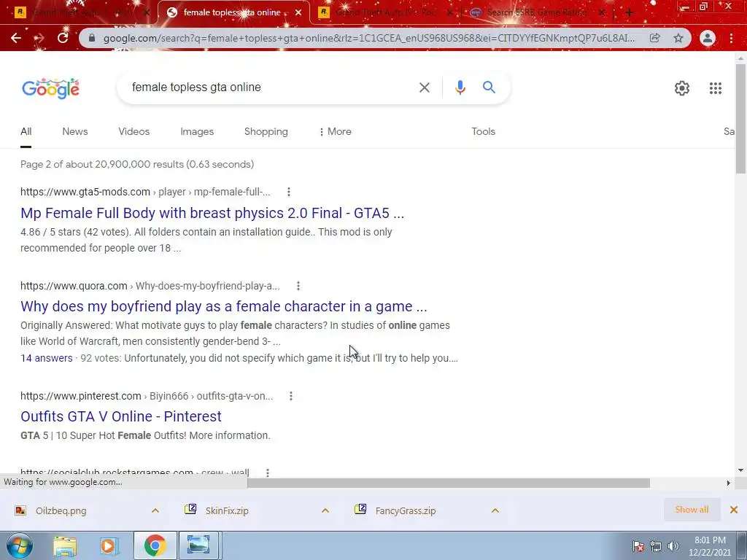Close the downloads bar
The image size is (747, 560).
pyautogui.click(x=734, y=510)
